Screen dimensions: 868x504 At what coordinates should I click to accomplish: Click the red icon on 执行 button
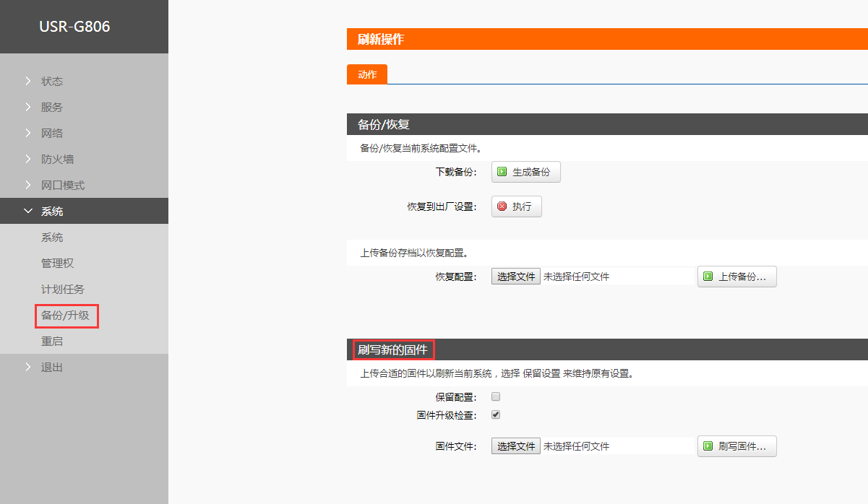(x=502, y=207)
